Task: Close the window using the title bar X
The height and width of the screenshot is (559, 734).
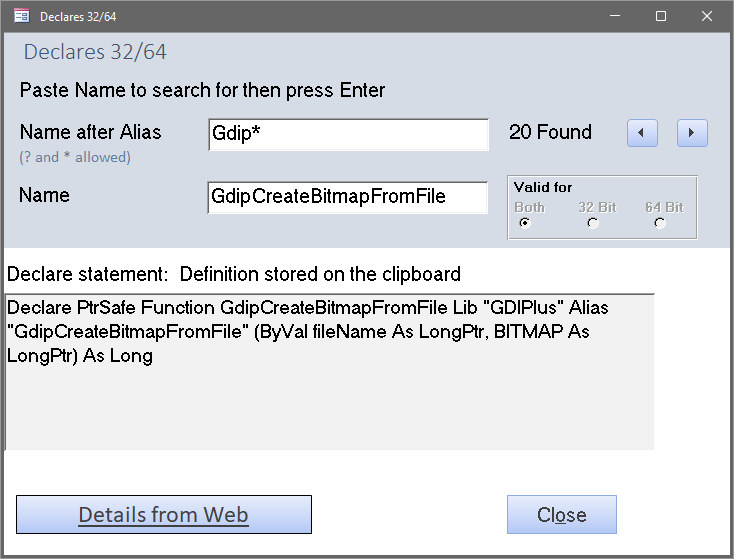Action: [x=706, y=16]
